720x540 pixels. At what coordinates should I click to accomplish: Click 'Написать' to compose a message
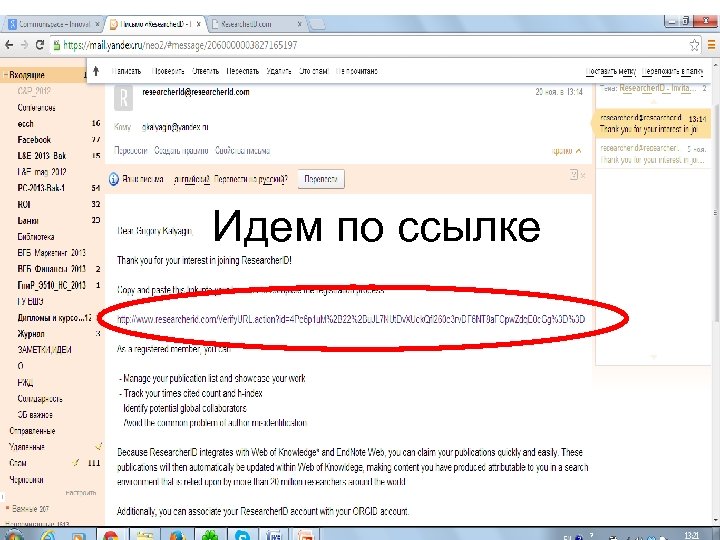pos(126,71)
